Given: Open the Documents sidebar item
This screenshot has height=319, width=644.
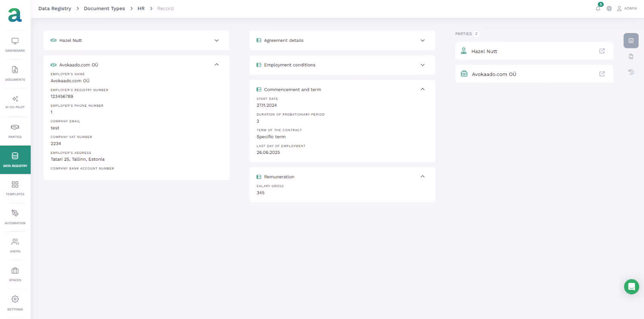Looking at the screenshot, I should [x=15, y=74].
